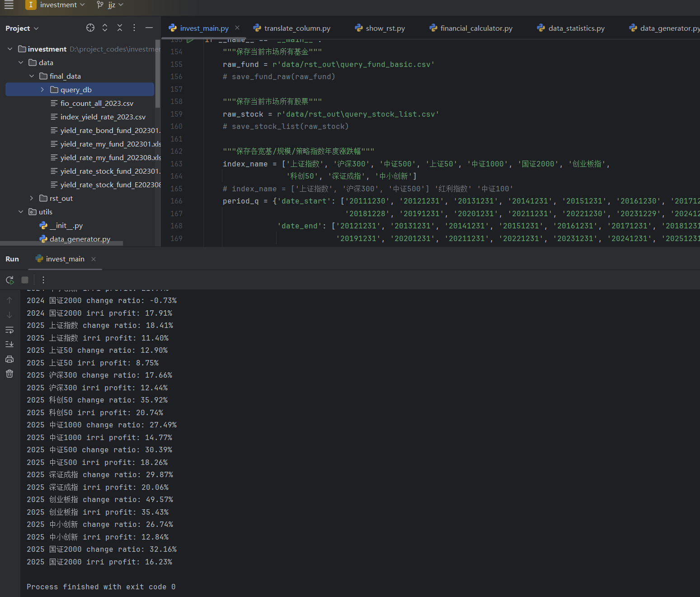Click the Select Opened File crosshair icon
700x597 pixels.
tap(90, 28)
